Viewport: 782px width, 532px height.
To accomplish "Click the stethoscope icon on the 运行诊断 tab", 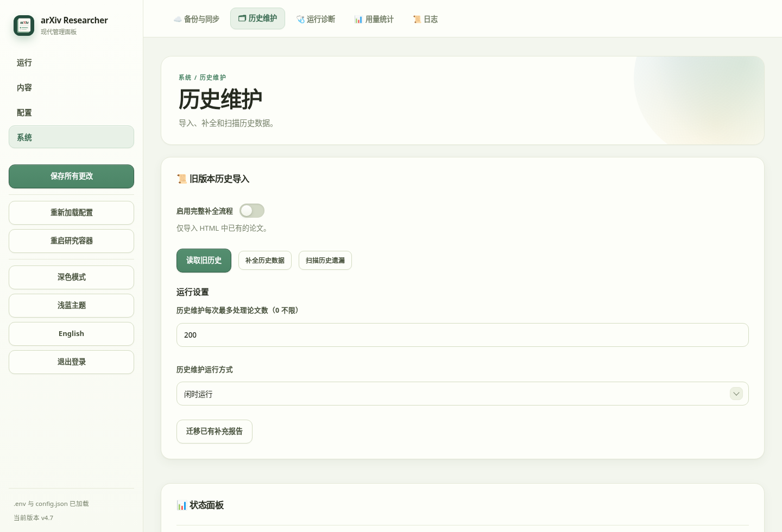I will pos(300,19).
